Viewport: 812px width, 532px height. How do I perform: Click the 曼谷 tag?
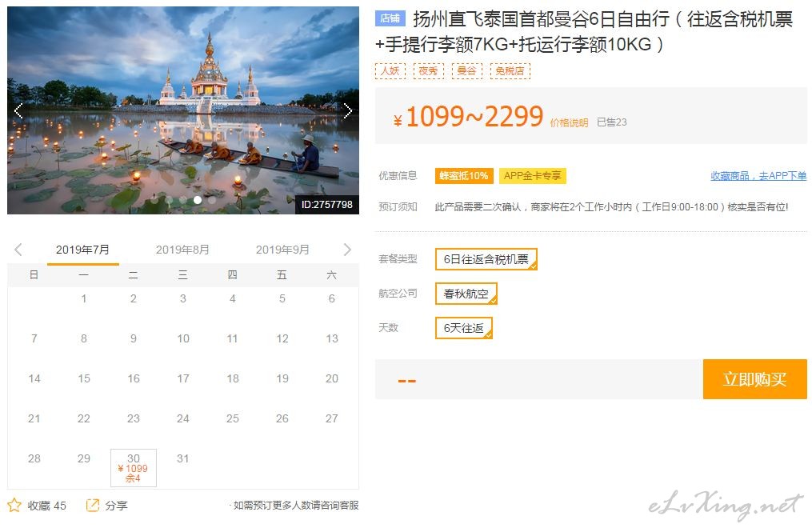467,71
